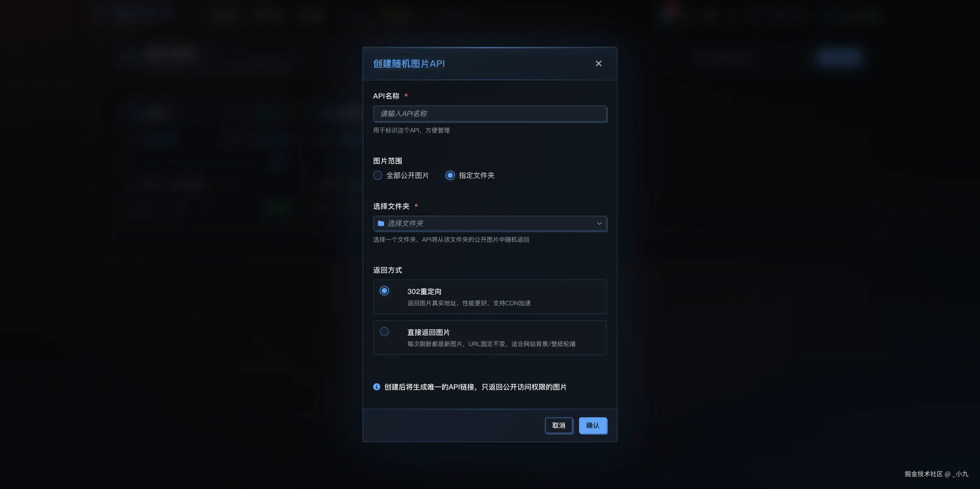Click the 全部公开图片 label text

408,175
